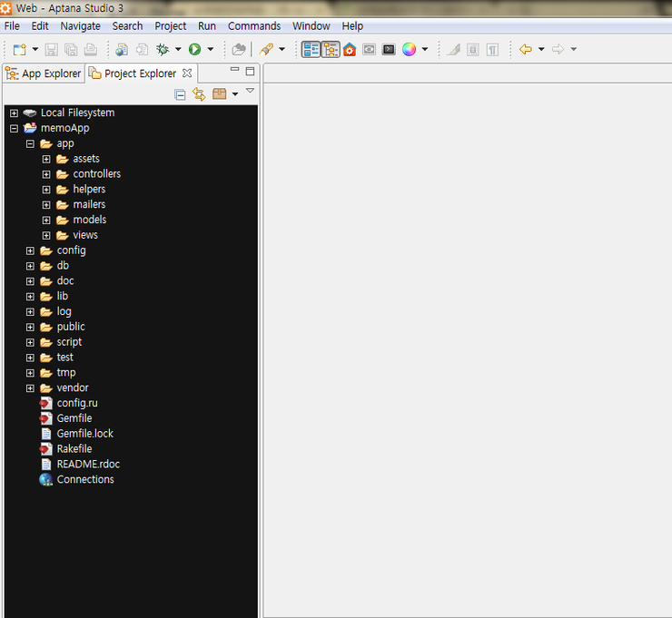
Task: Select the helpers folder label
Action: (89, 190)
